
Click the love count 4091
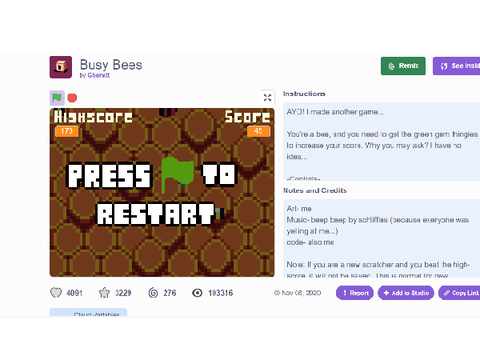point(74,293)
